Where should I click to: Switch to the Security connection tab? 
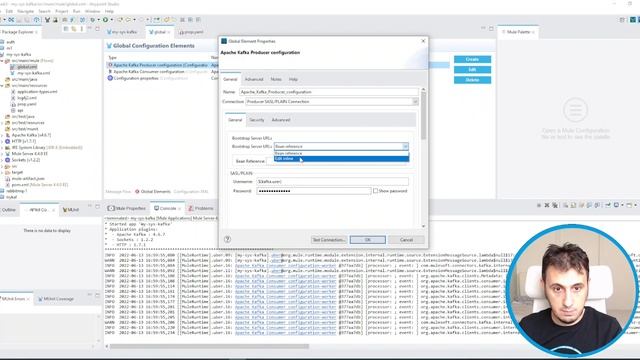pos(257,120)
